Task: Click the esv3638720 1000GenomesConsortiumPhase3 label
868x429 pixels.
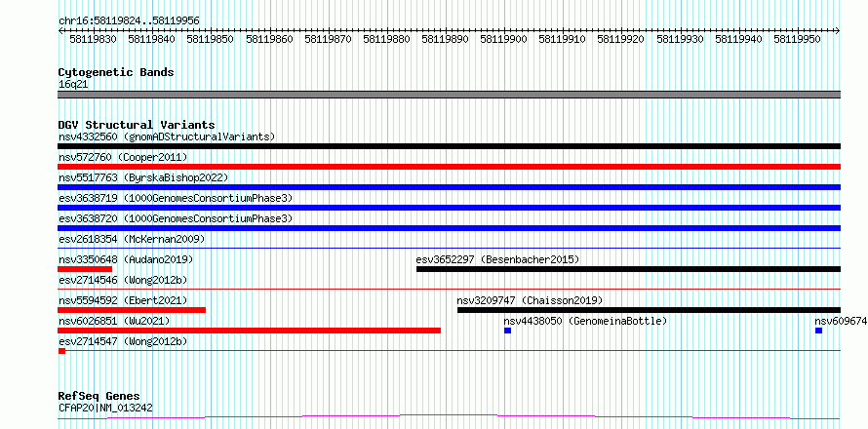Action: pos(176,218)
